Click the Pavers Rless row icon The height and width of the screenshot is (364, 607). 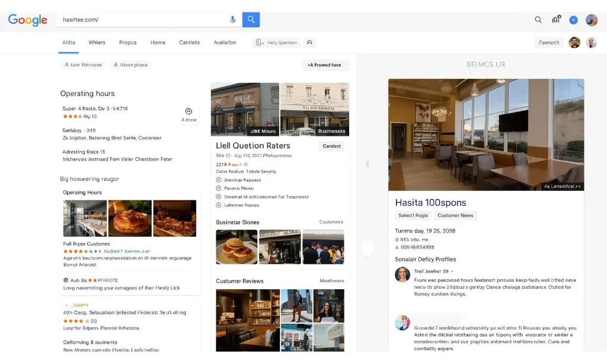pos(218,188)
